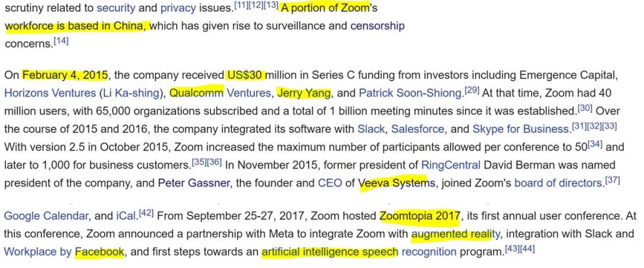
Task: Open the security link
Action: pos(116,8)
